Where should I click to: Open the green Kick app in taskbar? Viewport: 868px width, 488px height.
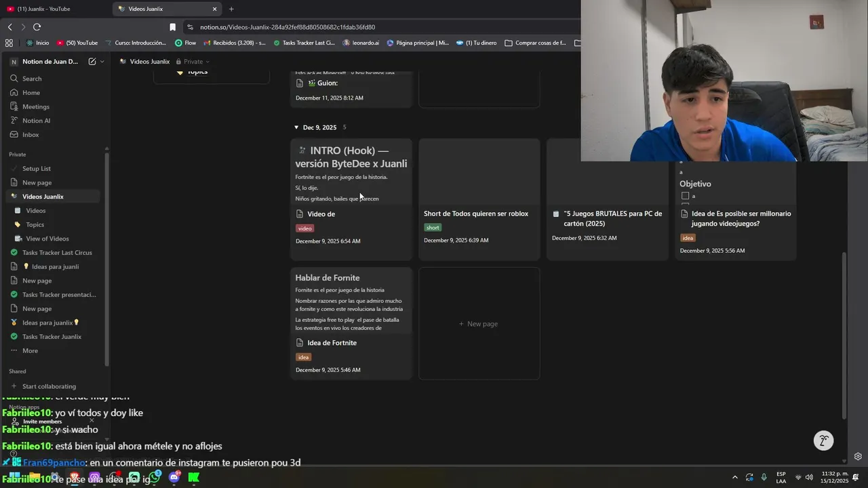(x=194, y=477)
